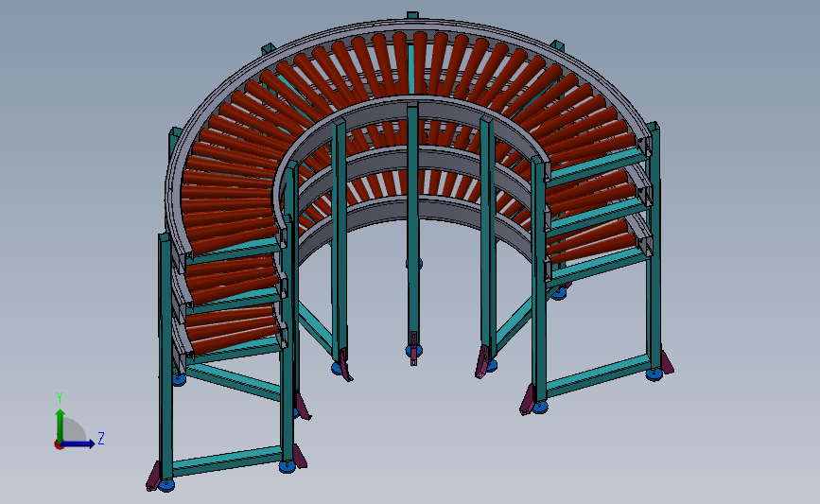This screenshot has width=820, height=504.
Task: Select bottom cross brace of left entry frame
Action: click(x=227, y=461)
